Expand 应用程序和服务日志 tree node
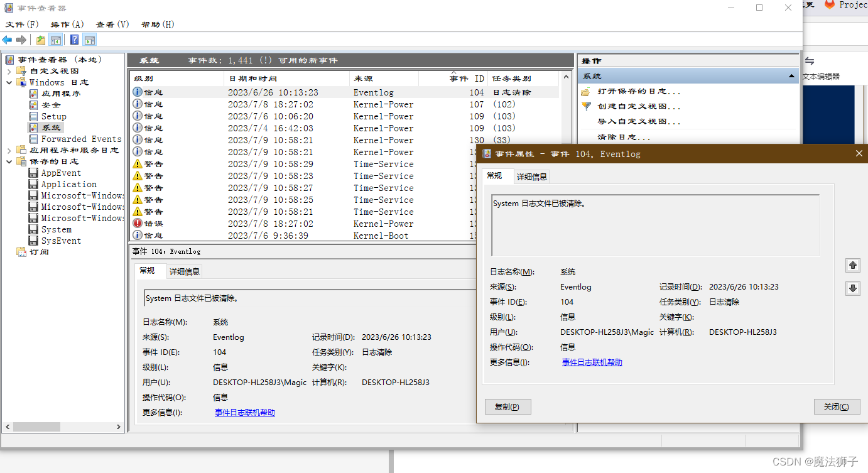The width and height of the screenshot is (868, 473). point(9,150)
